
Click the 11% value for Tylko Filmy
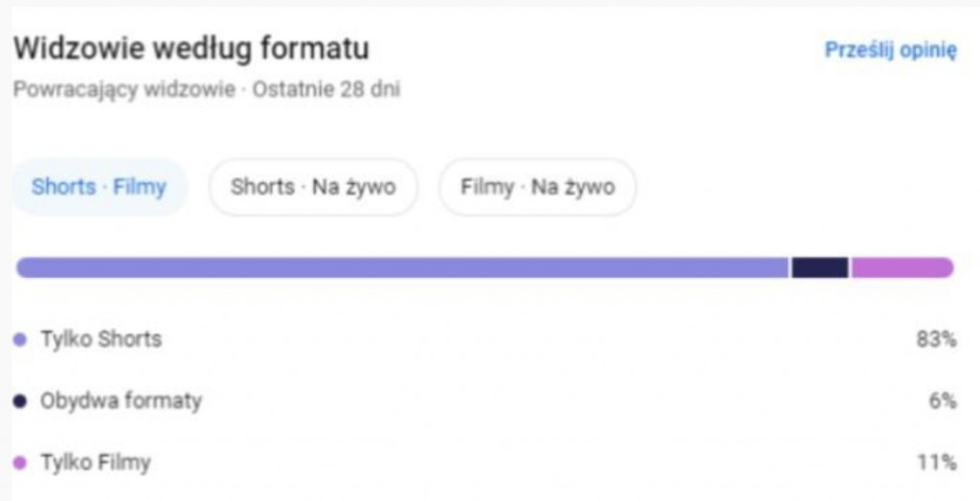pyautogui.click(x=937, y=464)
